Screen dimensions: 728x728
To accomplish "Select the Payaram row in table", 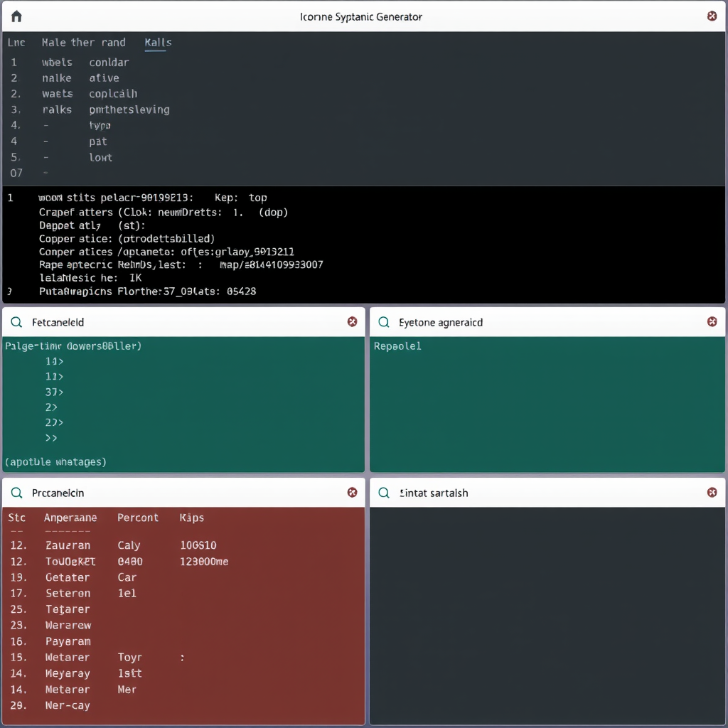I will [68, 641].
